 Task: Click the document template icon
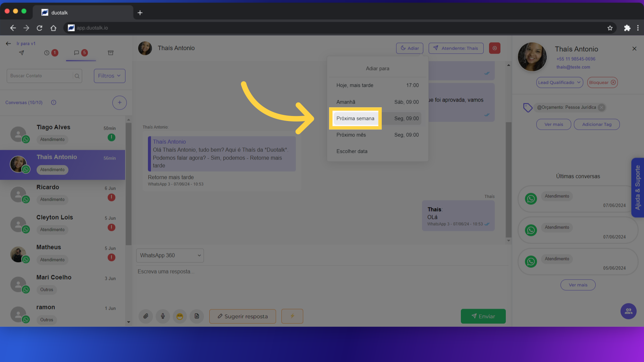coord(197,316)
